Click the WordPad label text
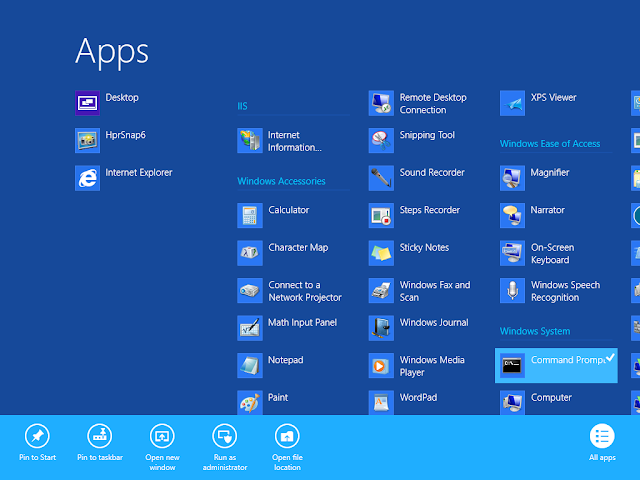Image resolution: width=640 pixels, height=480 pixels. [418, 398]
